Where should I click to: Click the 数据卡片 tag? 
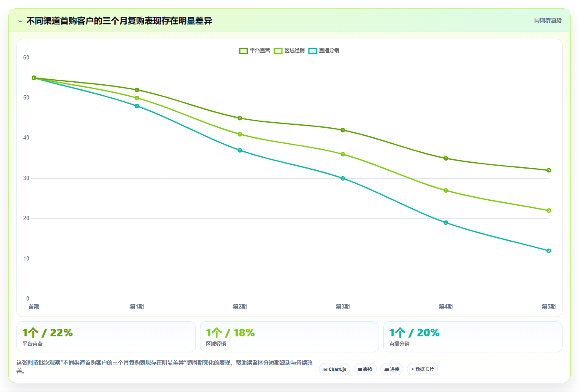coord(422,369)
